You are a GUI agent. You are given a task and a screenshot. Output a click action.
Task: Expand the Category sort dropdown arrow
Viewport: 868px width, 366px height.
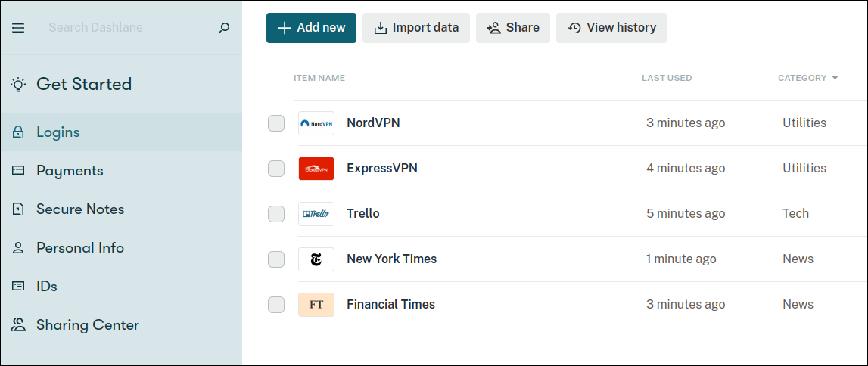click(835, 79)
